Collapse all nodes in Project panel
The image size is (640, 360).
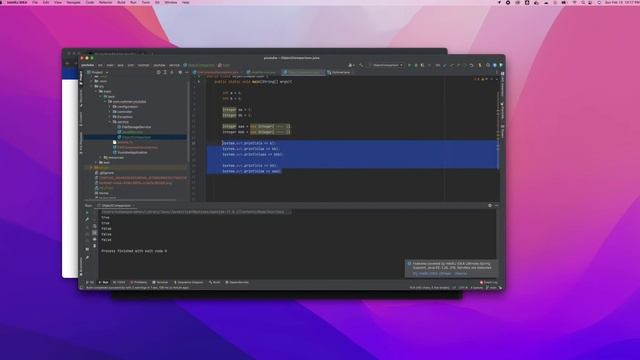172,72
